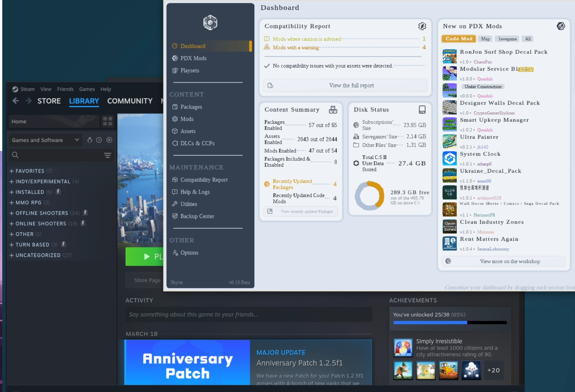Click recent activity clock filter icon

click(x=99, y=140)
